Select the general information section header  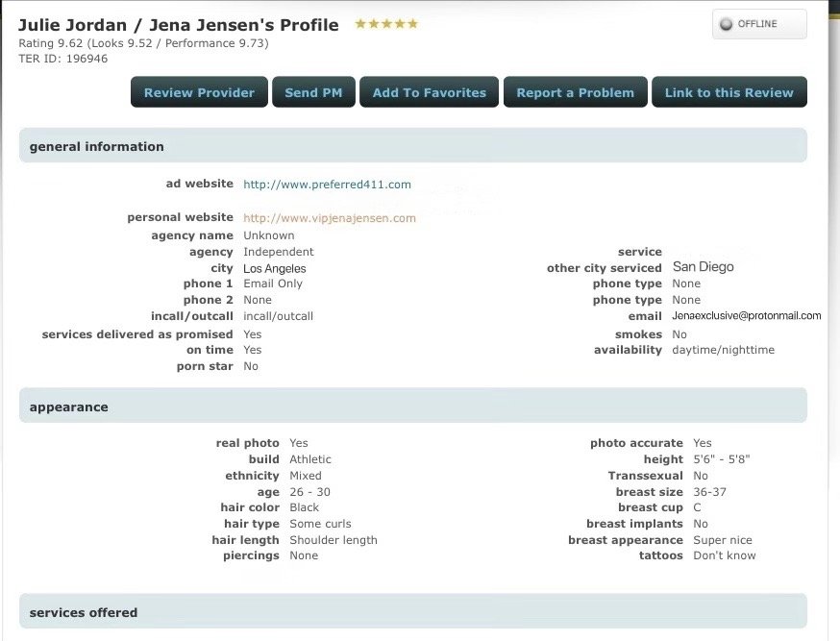coord(97,147)
